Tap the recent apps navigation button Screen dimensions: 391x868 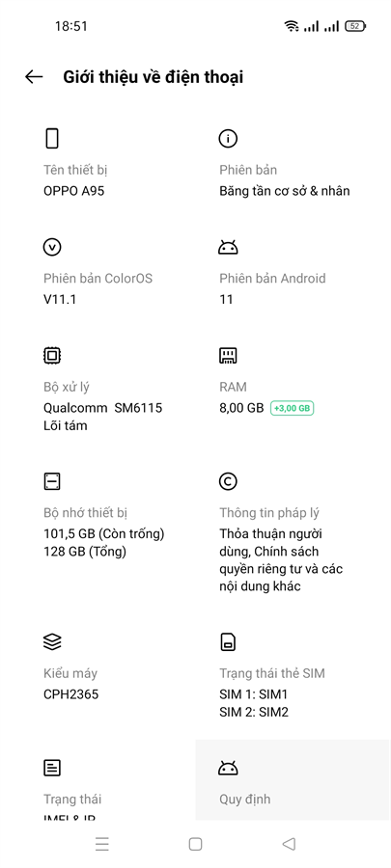click(x=102, y=844)
